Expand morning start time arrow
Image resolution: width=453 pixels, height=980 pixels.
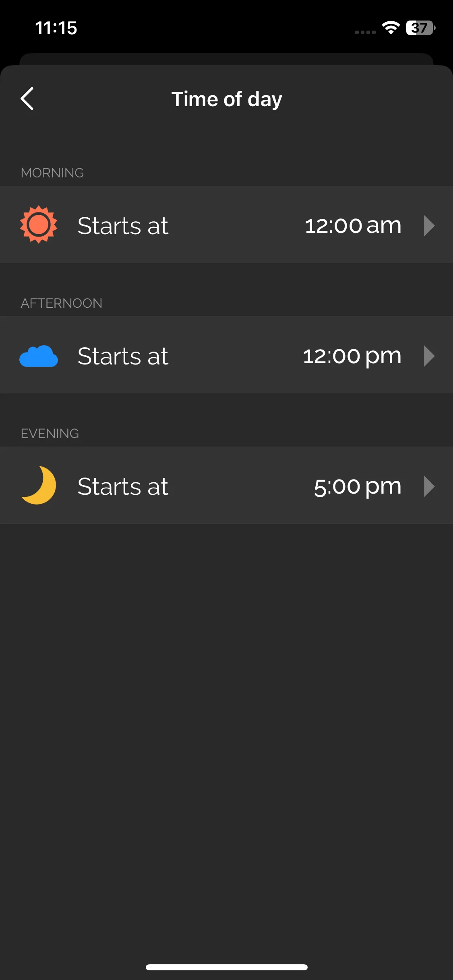coord(429,225)
